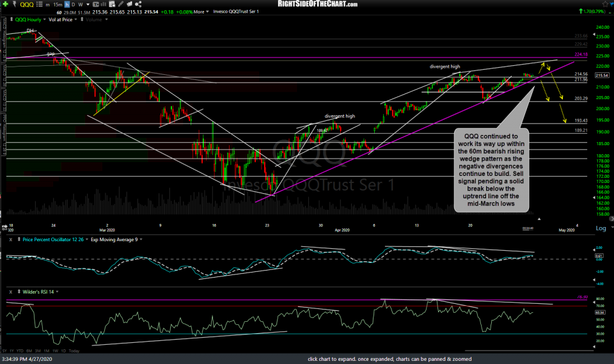Click the green 1.70 (0.79%) change indicator

click(592, 12)
